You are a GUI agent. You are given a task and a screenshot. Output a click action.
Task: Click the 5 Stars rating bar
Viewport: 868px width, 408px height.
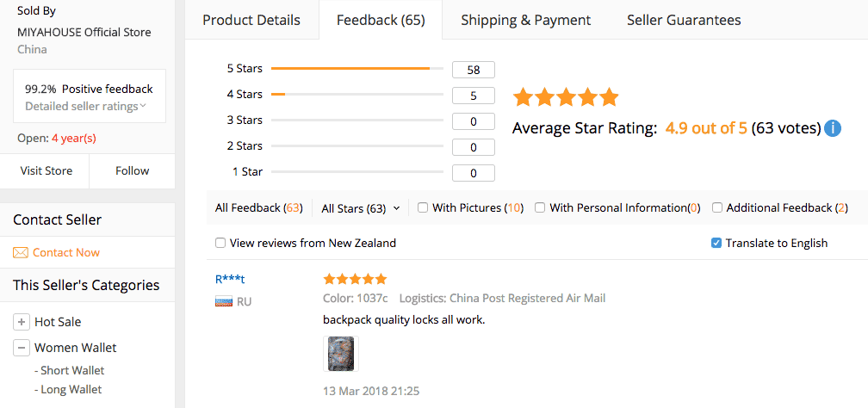(x=356, y=69)
